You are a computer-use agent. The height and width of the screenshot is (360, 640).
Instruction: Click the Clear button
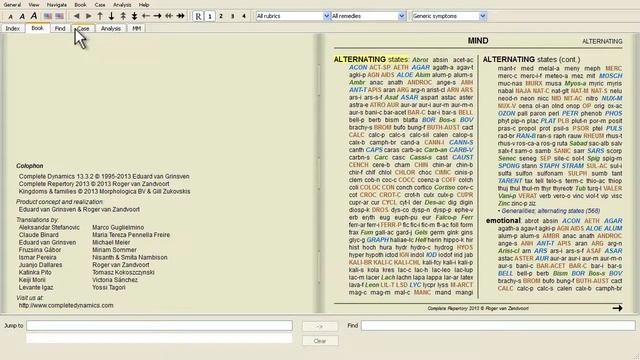tap(320, 341)
